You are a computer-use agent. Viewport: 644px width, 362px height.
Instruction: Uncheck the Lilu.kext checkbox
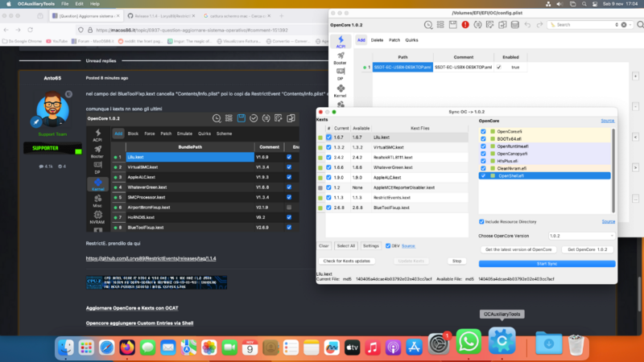coord(329,138)
